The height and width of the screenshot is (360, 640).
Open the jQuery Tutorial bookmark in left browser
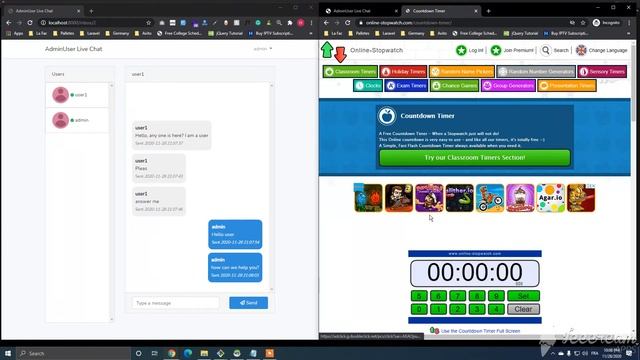coord(226,33)
